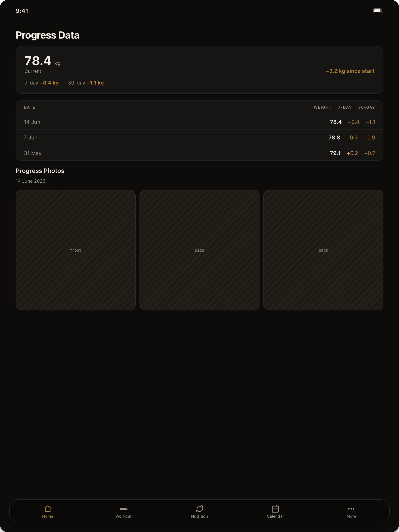Tap the −0.7 thirty-day change value
The width and height of the screenshot is (399, 532).
370,153
